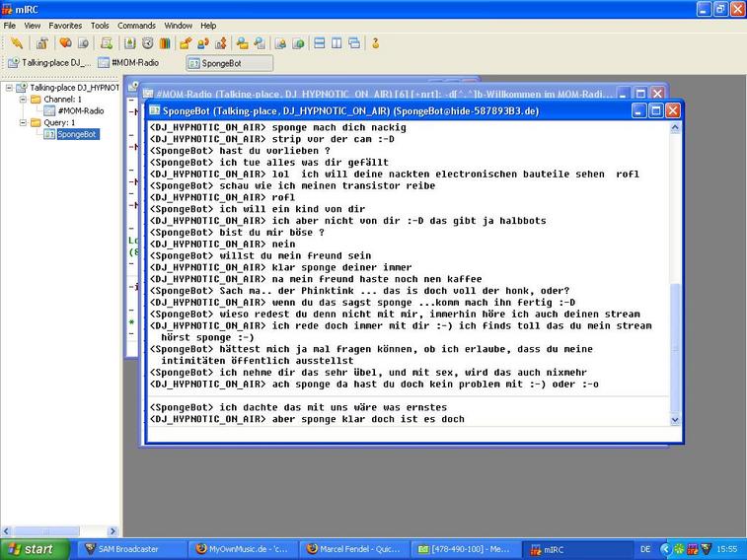Open the Favorites menu
This screenshot has height=560, width=747.
65,25
